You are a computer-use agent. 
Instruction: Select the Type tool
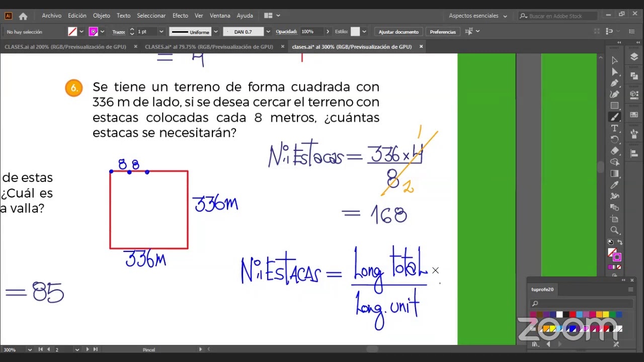pyautogui.click(x=614, y=128)
